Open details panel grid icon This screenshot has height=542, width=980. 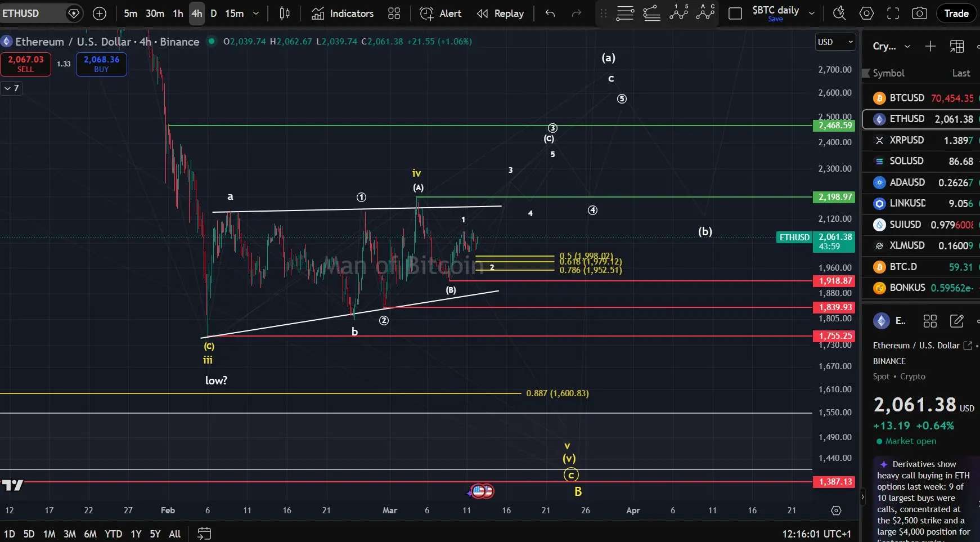(930, 321)
